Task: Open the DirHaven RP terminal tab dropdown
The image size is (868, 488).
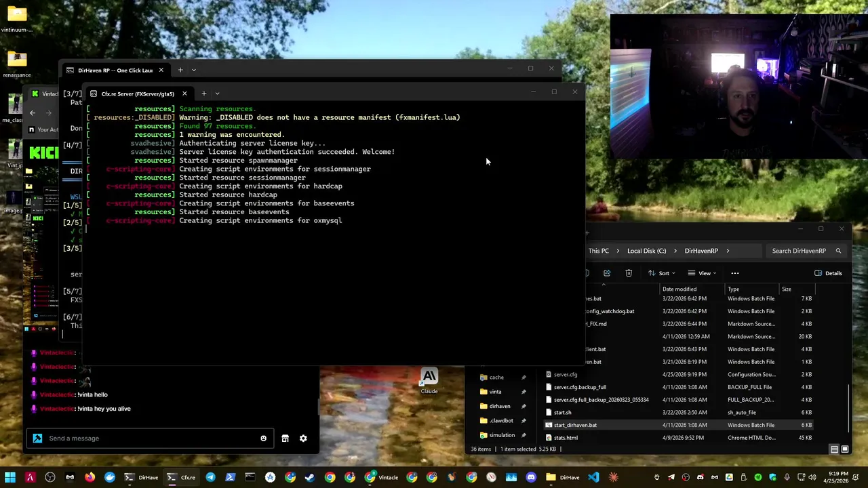Action: tap(194, 70)
